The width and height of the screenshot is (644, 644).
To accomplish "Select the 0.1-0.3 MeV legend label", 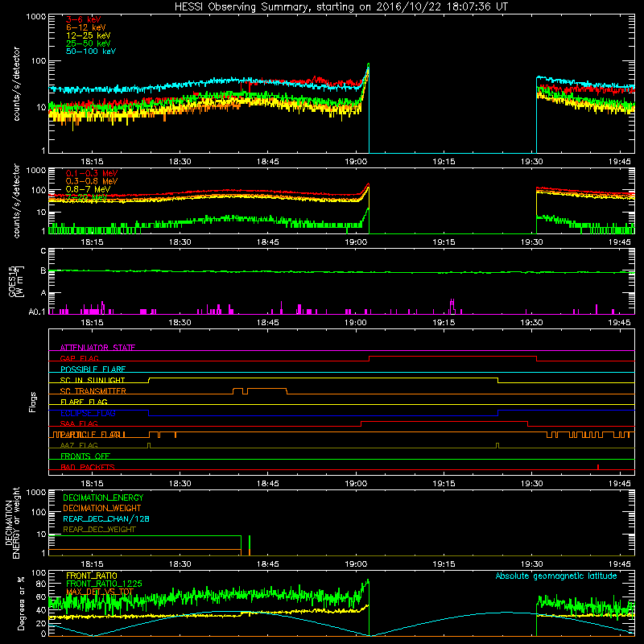I will click(x=92, y=173).
